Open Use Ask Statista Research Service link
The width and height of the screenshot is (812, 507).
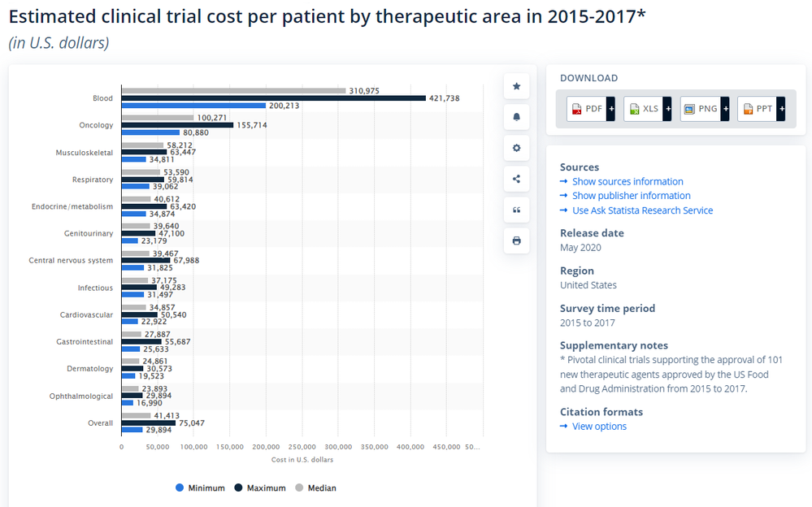[643, 210]
